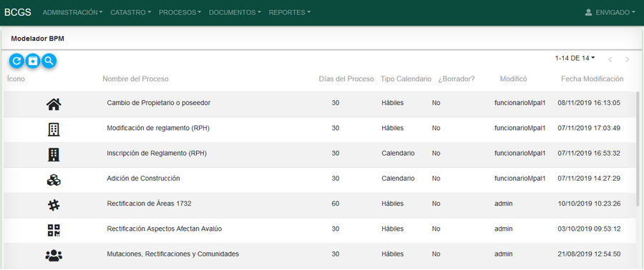This screenshot has height=270, width=644.
Task: Open search with the magnifier icon
Action: [x=49, y=61]
